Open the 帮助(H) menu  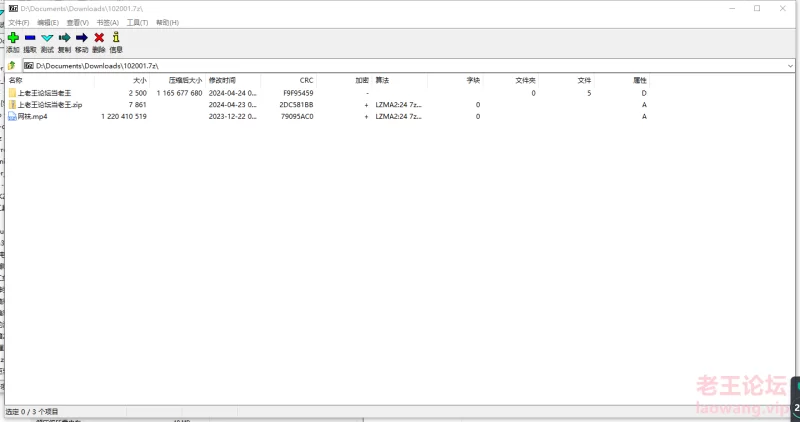click(x=168, y=22)
